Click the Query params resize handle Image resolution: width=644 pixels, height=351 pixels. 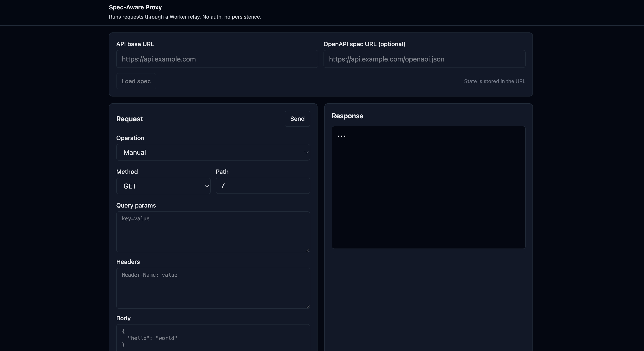coord(308,250)
